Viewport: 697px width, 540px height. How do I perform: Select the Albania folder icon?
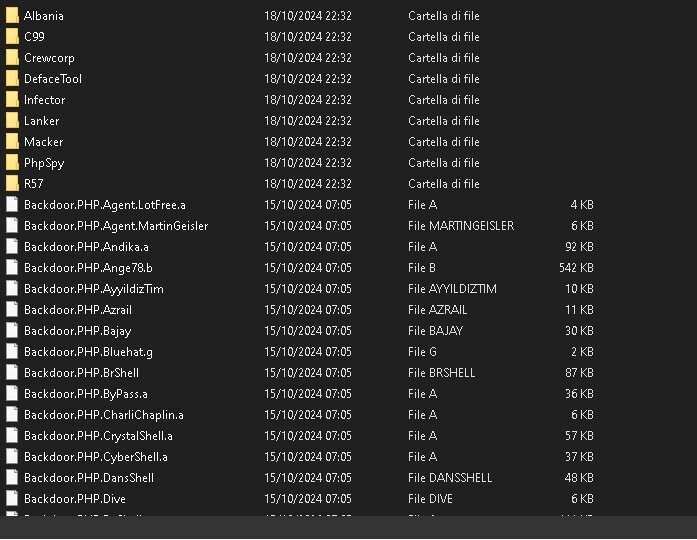pos(12,16)
